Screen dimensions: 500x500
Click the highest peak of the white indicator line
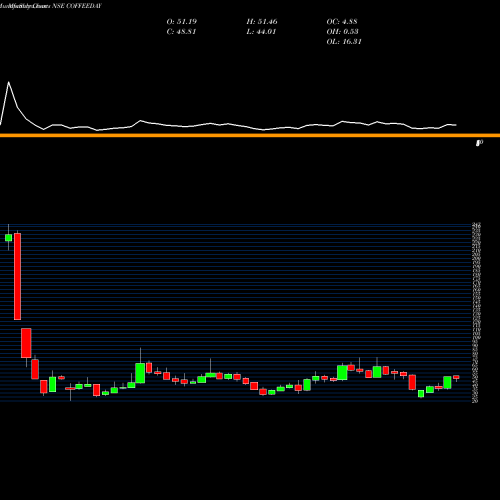click(9, 82)
